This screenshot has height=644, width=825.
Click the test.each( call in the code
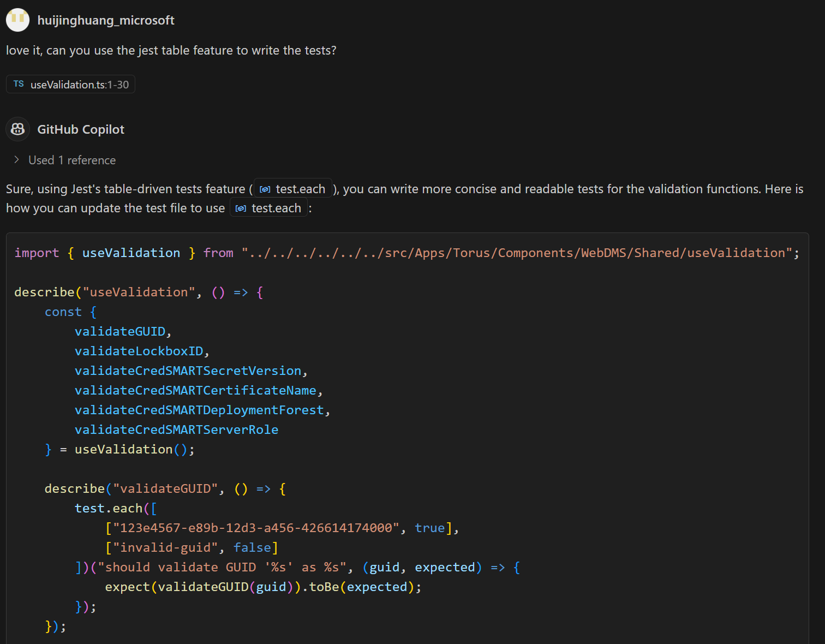click(116, 508)
